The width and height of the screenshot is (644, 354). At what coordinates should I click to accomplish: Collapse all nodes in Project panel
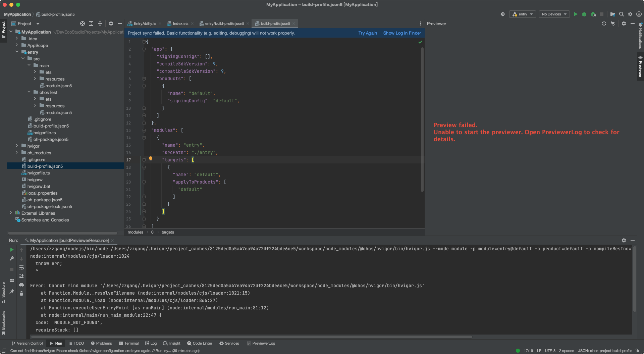pyautogui.click(x=100, y=23)
